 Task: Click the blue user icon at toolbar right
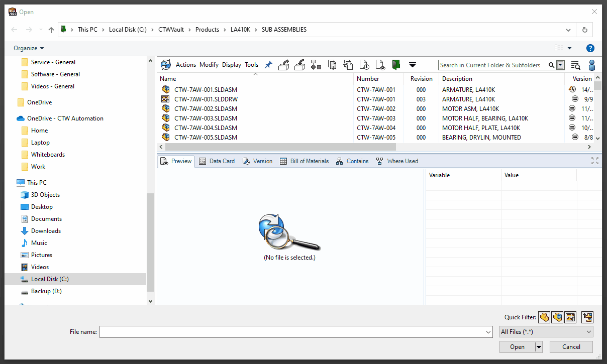pos(591,65)
